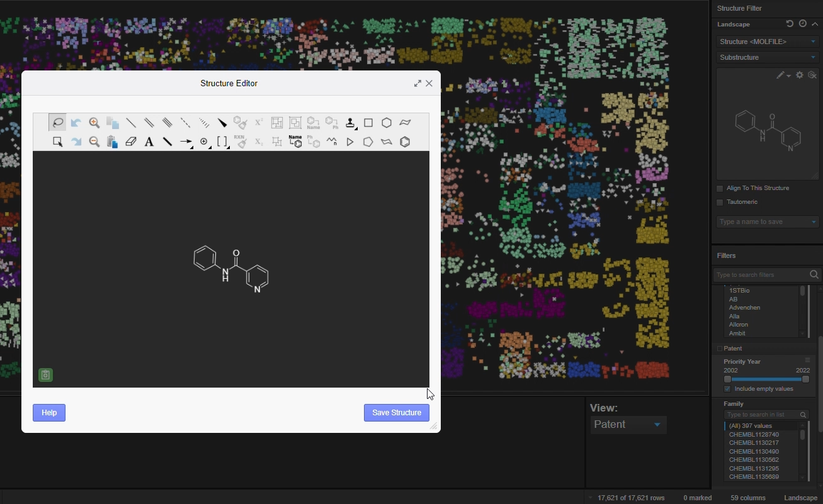Select the cyclohexane ring tool
Screen dimensions: 823x504
[x=387, y=123]
